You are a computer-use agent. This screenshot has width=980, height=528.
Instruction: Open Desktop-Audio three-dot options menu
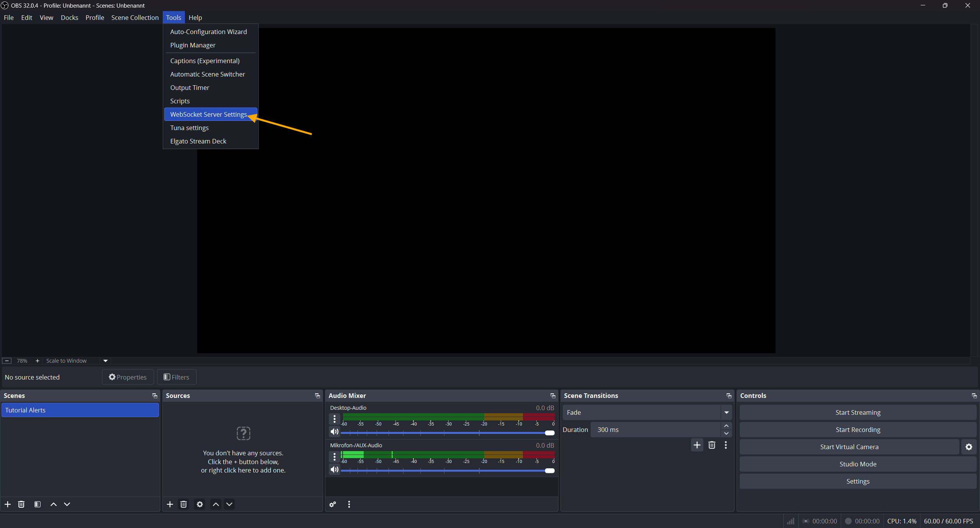coord(335,419)
